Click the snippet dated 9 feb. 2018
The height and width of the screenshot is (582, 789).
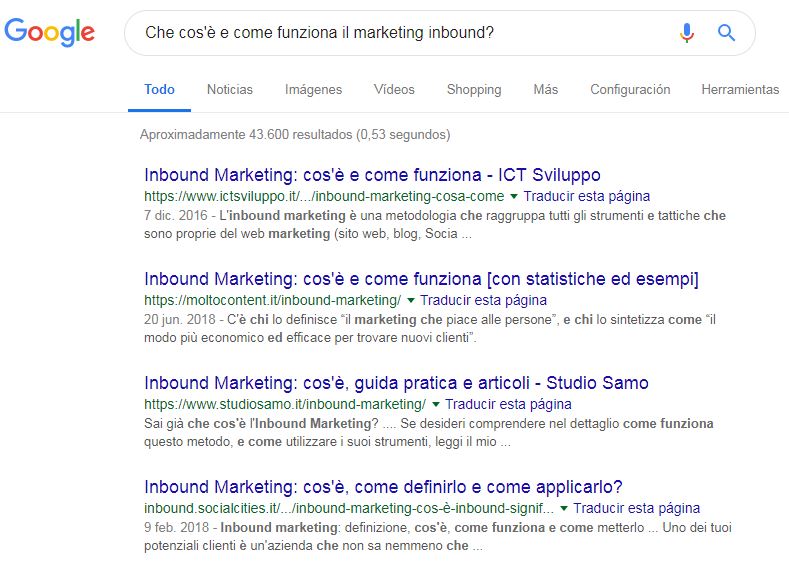438,537
